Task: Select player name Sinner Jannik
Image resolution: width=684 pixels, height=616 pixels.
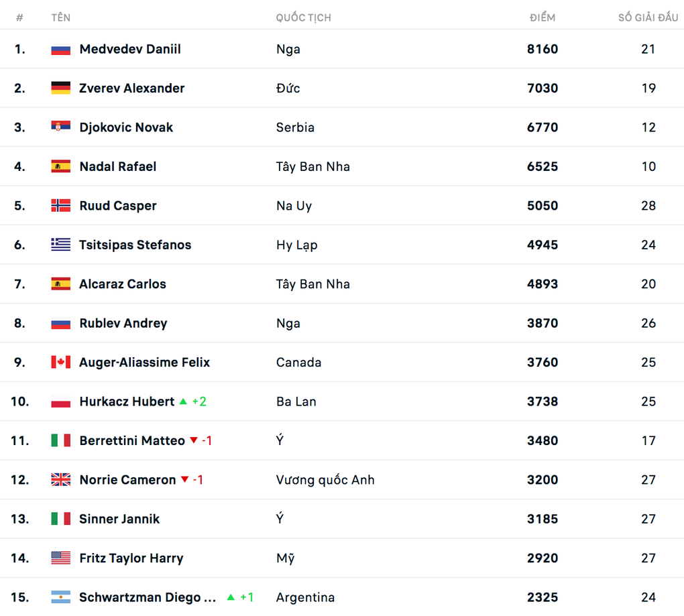Action: pyautogui.click(x=119, y=519)
